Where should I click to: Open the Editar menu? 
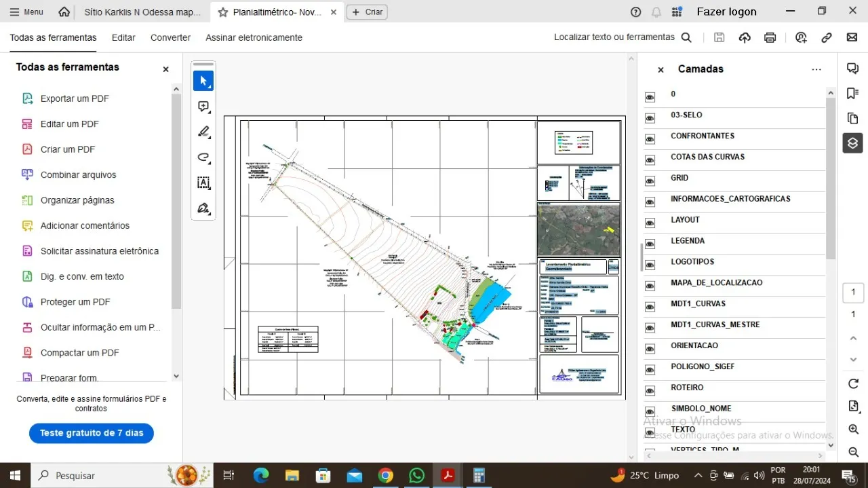tap(123, 38)
